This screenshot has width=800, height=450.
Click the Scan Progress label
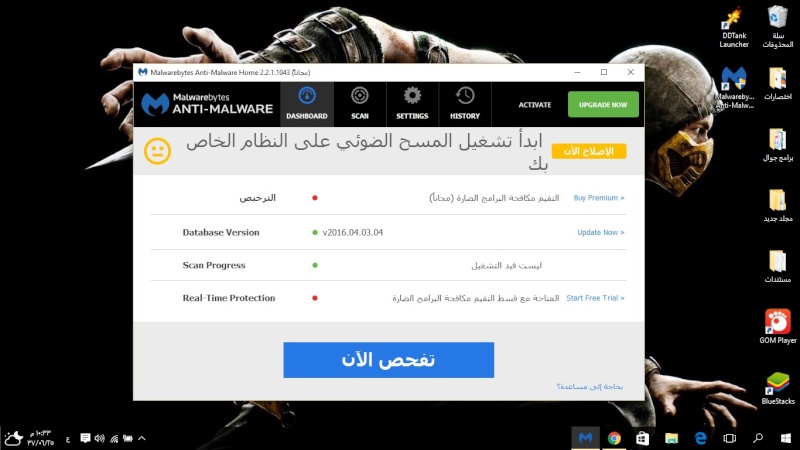click(x=214, y=265)
